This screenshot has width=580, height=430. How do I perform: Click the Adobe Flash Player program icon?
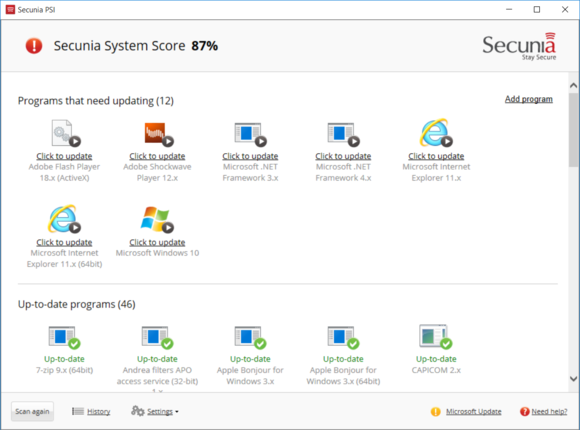tap(66, 133)
